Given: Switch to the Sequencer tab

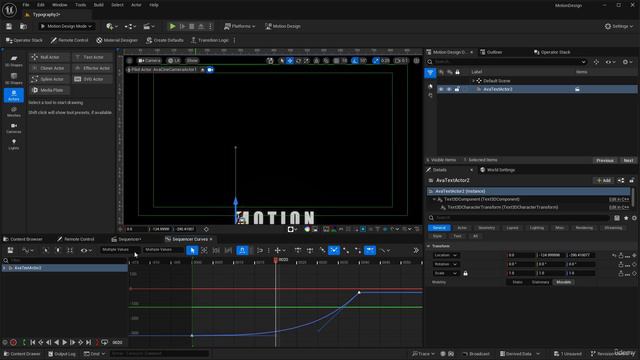Looking at the screenshot, I should 126,239.
